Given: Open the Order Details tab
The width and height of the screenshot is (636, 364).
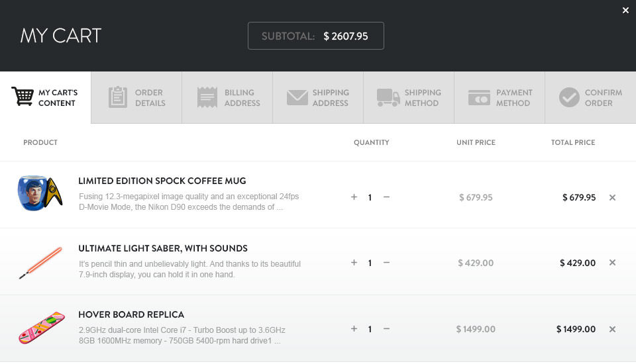Looking at the screenshot, I should click(x=136, y=98).
